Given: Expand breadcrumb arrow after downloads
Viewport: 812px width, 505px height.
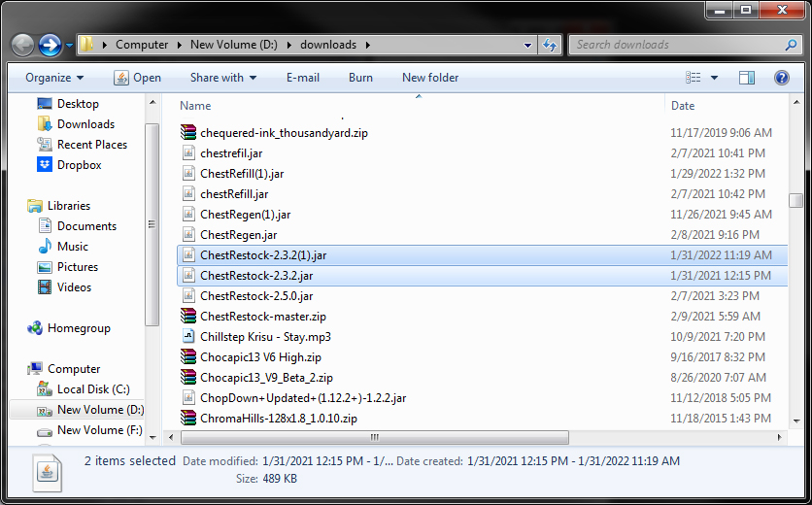Looking at the screenshot, I should point(368,45).
